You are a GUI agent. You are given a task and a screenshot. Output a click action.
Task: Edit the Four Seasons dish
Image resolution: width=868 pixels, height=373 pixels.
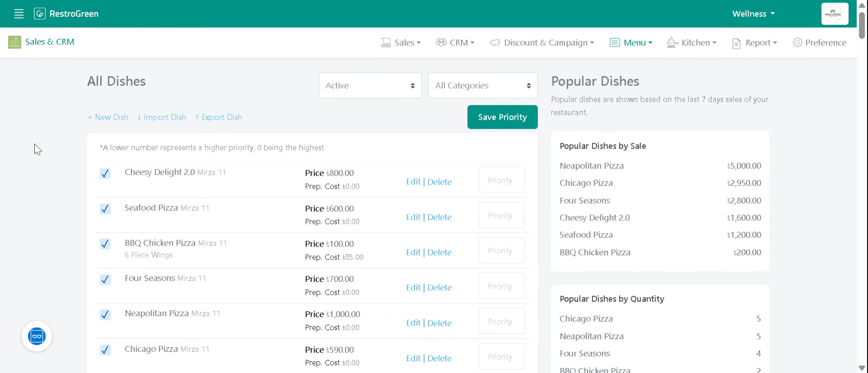tap(413, 287)
